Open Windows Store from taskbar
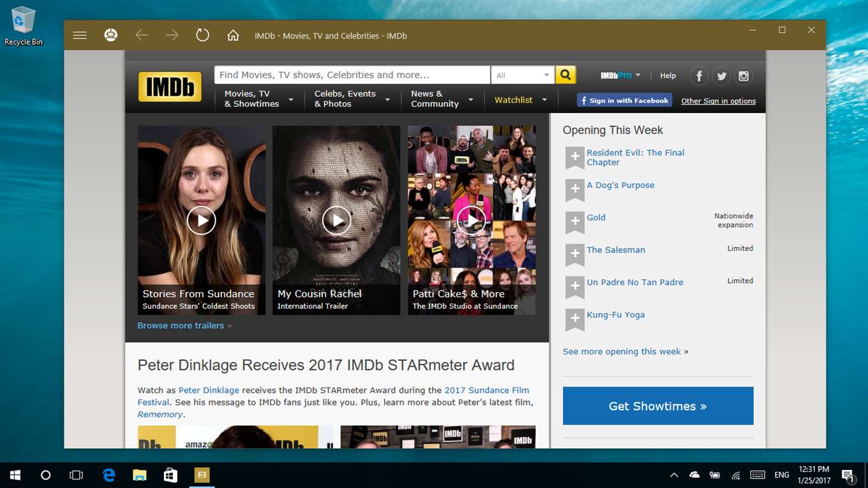Viewport: 868px width, 488px height. click(x=171, y=475)
